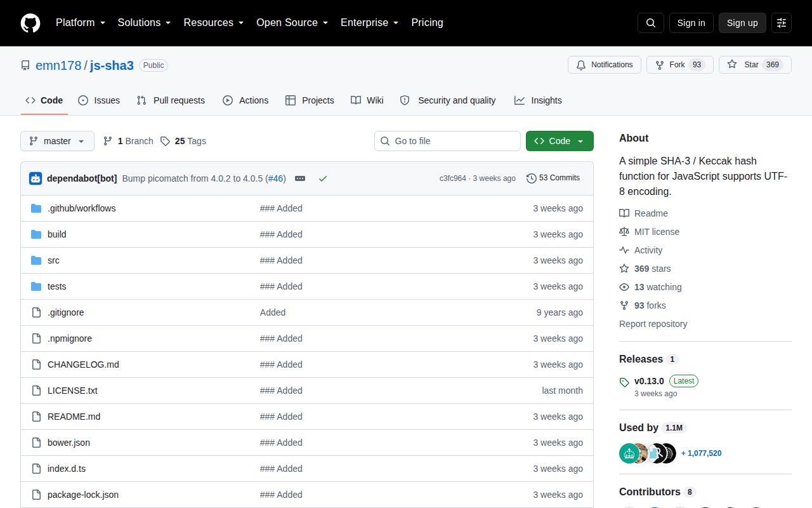The image size is (812, 508).
Task: Open the Platform dropdown menu
Action: pos(82,23)
